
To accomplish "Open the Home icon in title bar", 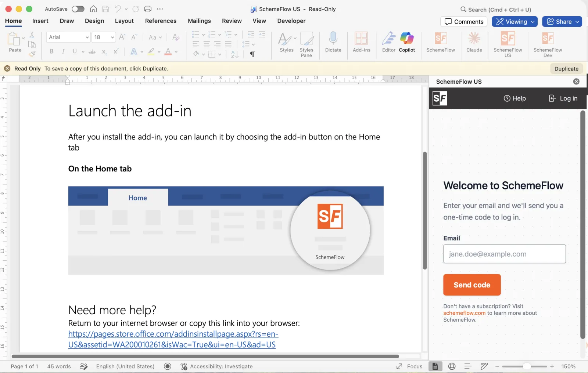I will [x=94, y=9].
